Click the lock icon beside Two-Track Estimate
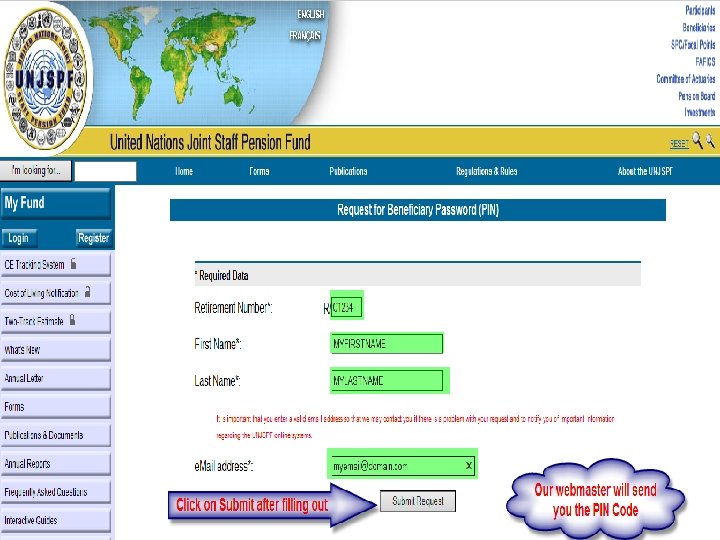Viewport: 720px width, 540px height. 72,320
